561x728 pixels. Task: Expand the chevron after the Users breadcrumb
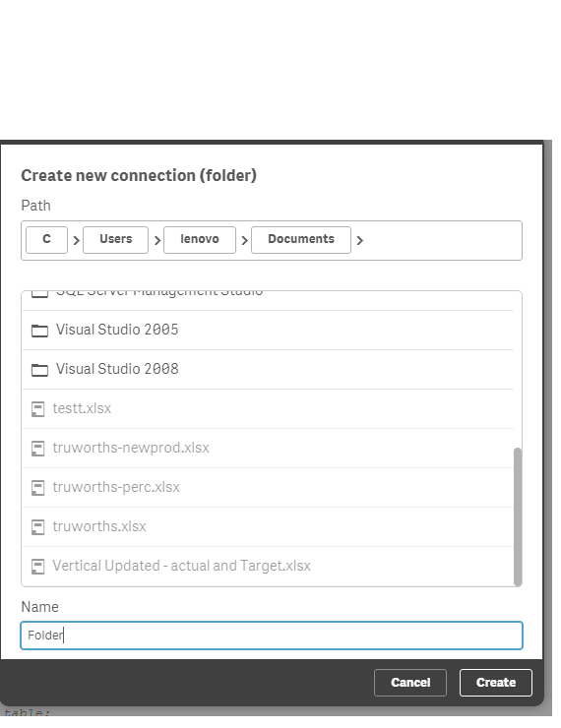tap(156, 240)
